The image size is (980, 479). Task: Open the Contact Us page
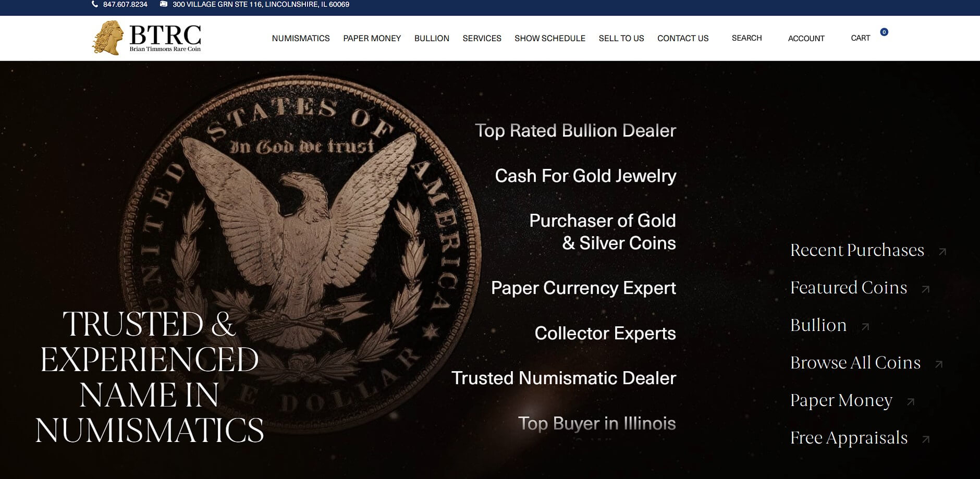pos(683,39)
